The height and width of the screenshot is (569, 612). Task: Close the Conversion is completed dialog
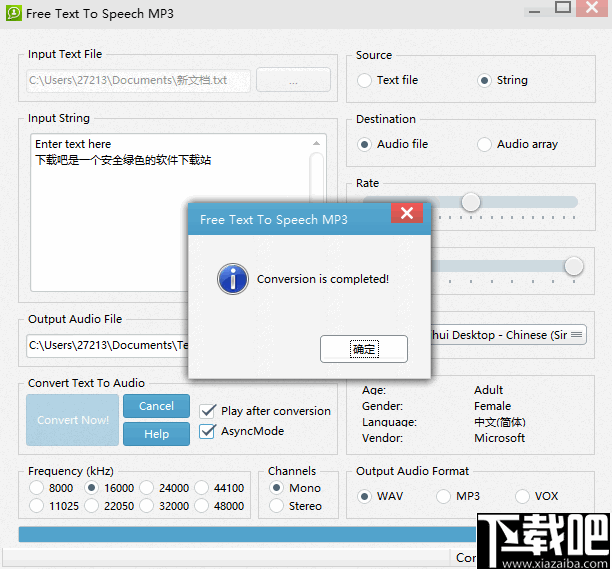click(x=407, y=213)
